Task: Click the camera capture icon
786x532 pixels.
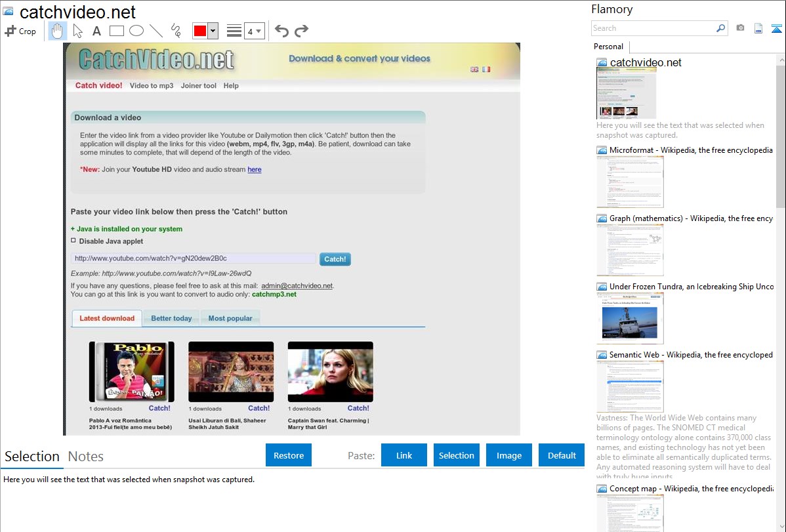Action: point(740,28)
